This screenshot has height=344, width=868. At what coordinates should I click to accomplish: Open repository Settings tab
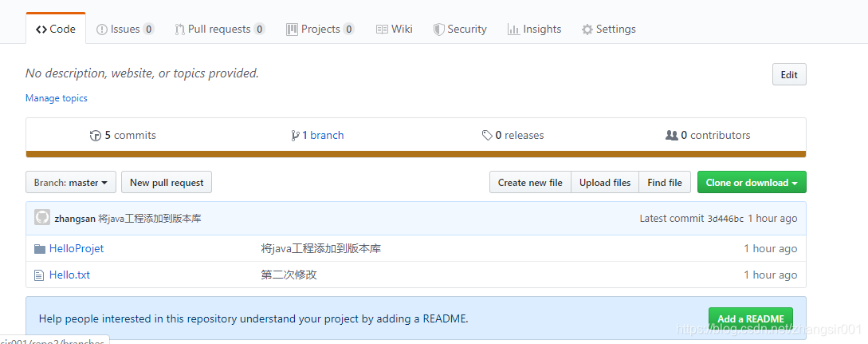pos(608,30)
